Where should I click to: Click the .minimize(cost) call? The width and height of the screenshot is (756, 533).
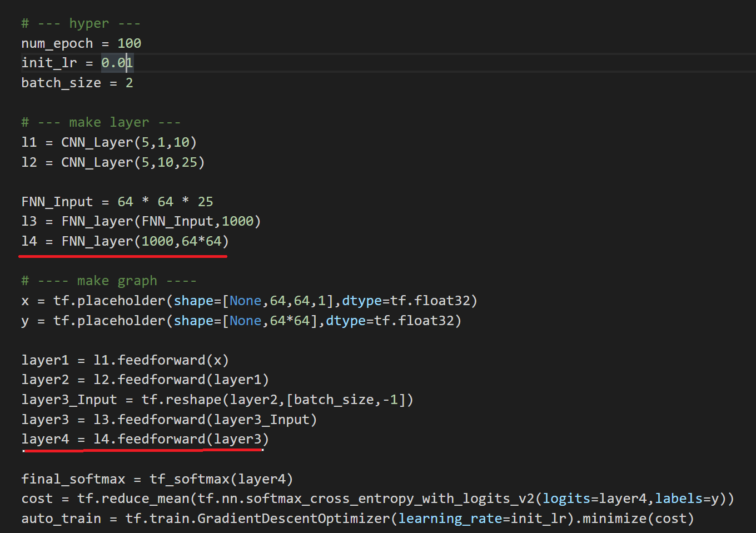tap(634, 519)
